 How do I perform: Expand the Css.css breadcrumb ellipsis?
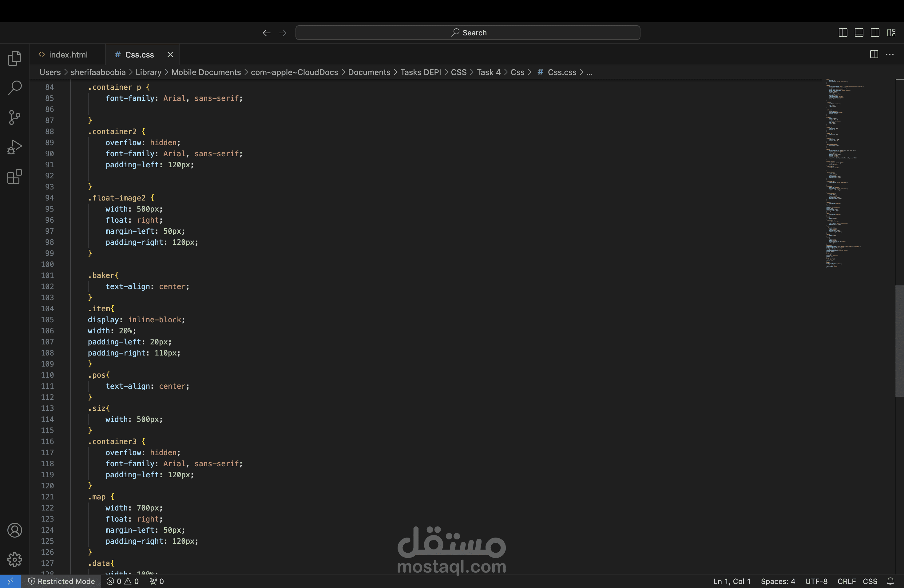(589, 72)
